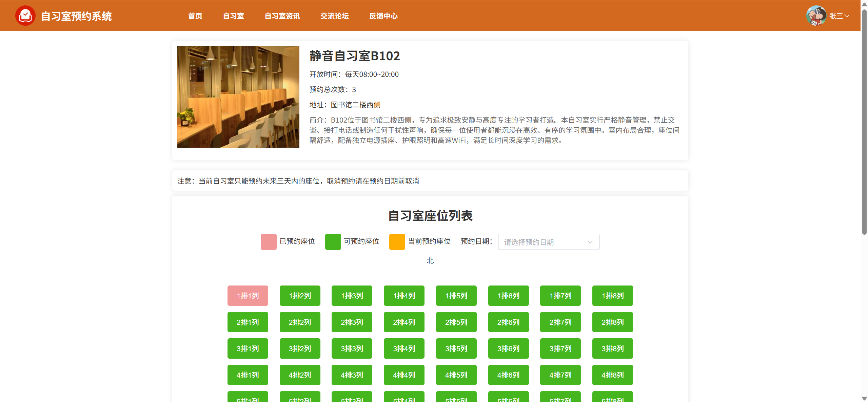This screenshot has height=402, width=868.
Task: Click the user avatar picture
Action: tap(816, 16)
